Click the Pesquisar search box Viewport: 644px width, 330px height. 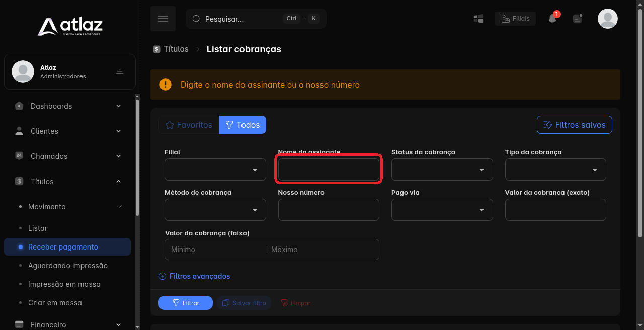tap(256, 19)
